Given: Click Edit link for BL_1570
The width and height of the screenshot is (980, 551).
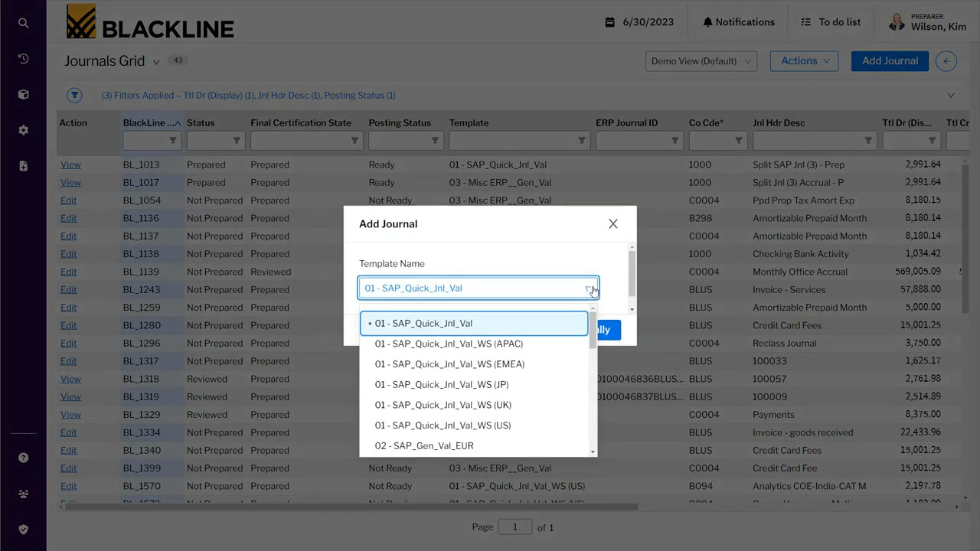Looking at the screenshot, I should point(69,486).
